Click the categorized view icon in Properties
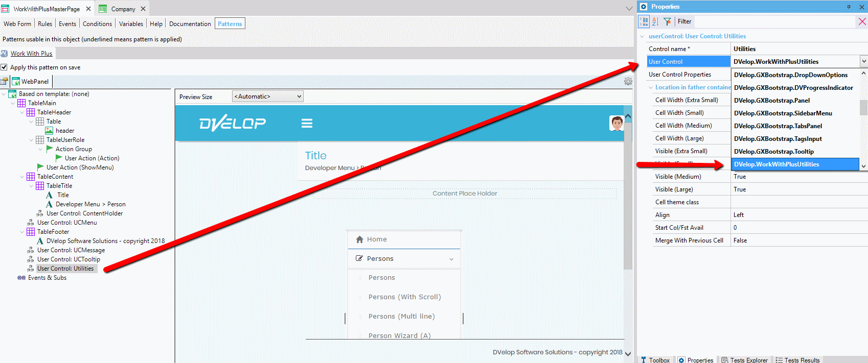The image size is (868, 363). tap(644, 21)
